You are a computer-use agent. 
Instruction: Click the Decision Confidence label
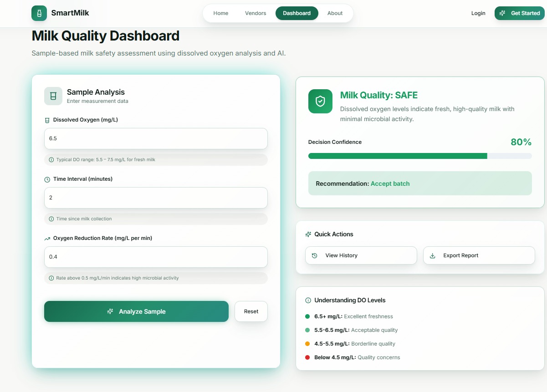pos(335,142)
